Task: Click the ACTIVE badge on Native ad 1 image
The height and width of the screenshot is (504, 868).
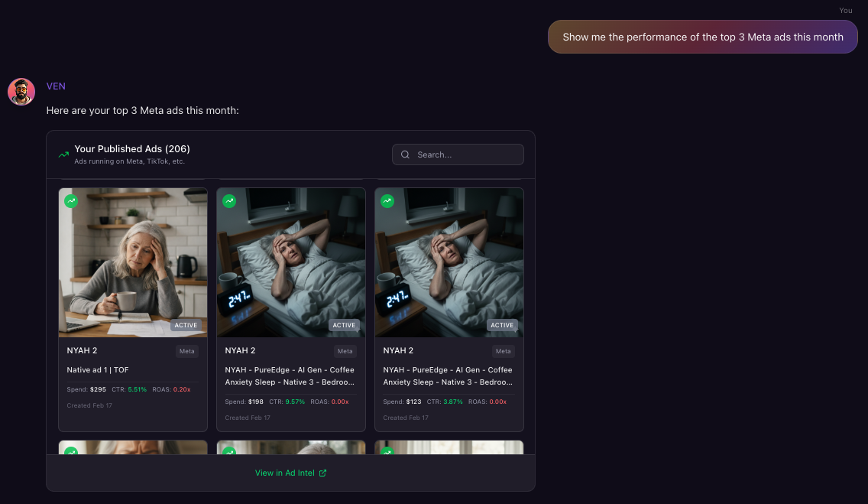Action: pyautogui.click(x=186, y=325)
